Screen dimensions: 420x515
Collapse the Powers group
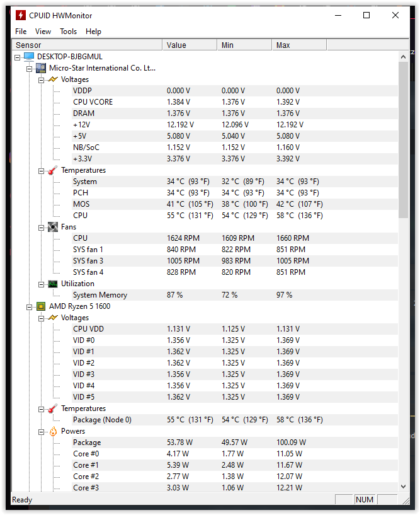tap(41, 432)
